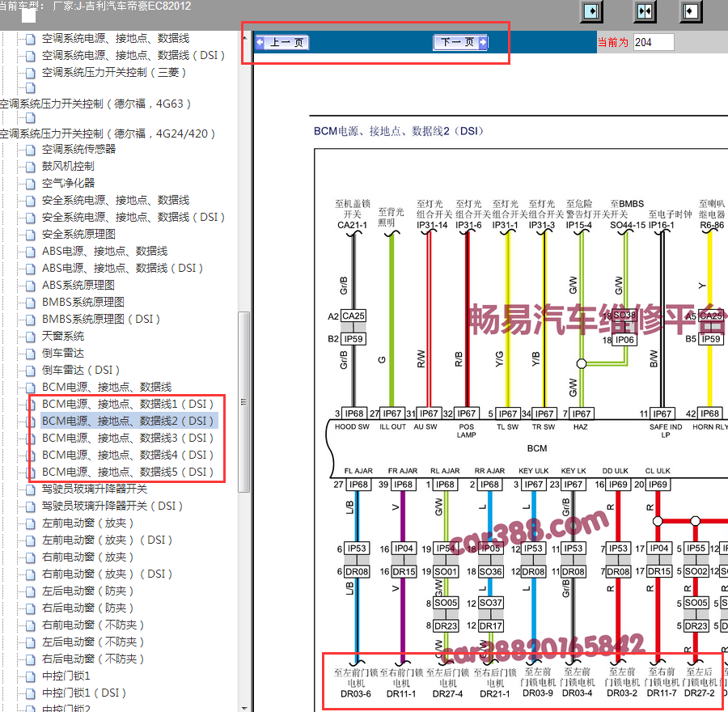This screenshot has width=728, height=712.
Task: Click the BCM label in the wiring diagram
Action: click(x=537, y=449)
